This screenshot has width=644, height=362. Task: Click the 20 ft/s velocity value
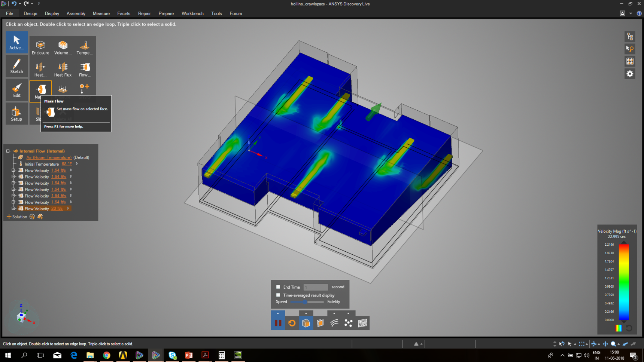click(57, 208)
